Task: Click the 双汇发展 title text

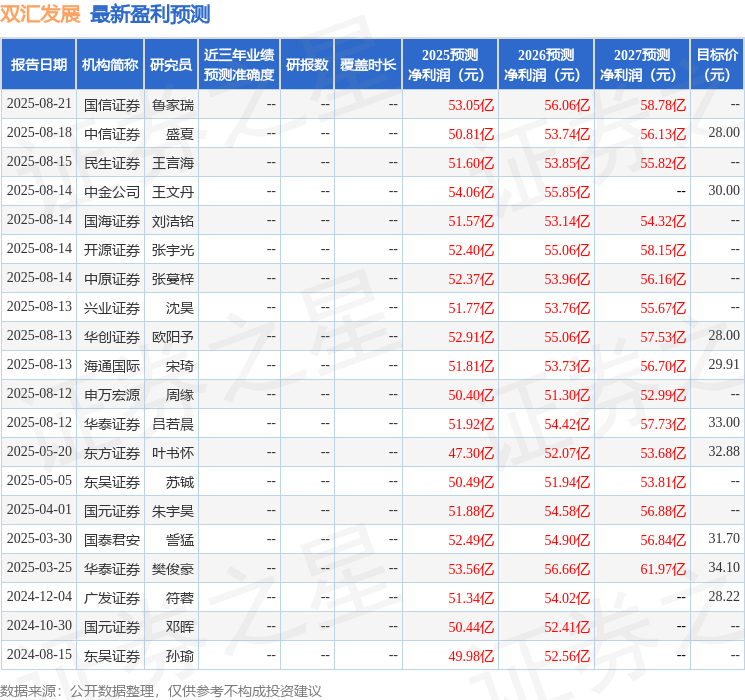Action: tap(40, 14)
